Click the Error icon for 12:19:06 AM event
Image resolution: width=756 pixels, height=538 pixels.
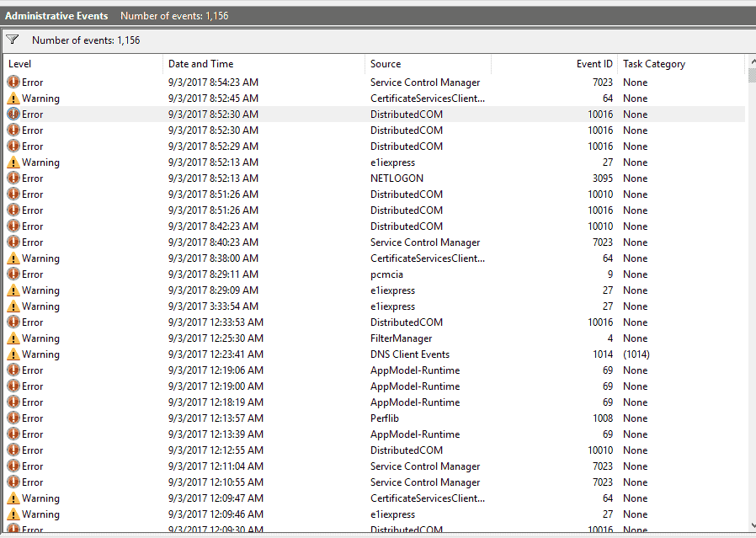[13, 370]
